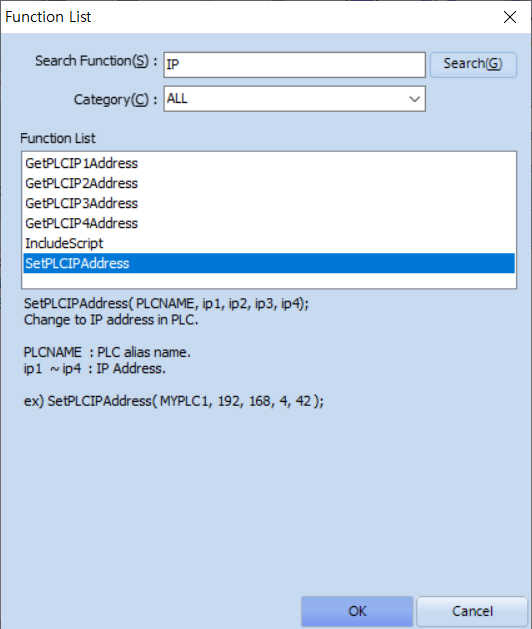532x629 pixels.
Task: Select the IncludeScript function
Action: [x=269, y=243]
